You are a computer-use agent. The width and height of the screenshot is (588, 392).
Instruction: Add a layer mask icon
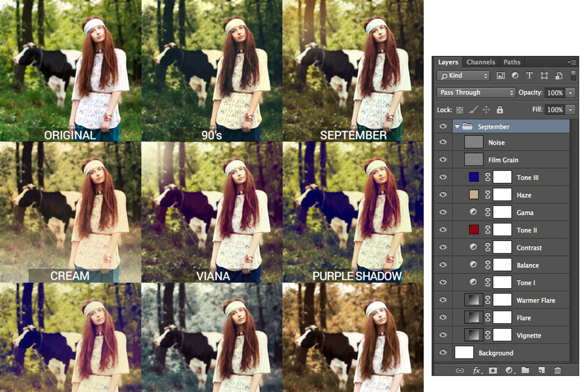coord(493,370)
